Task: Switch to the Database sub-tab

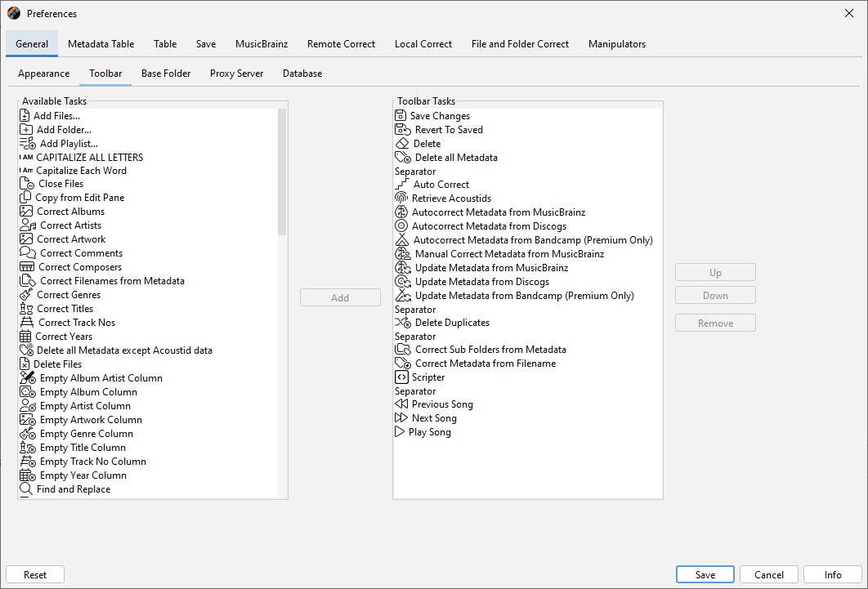Action: pyautogui.click(x=302, y=74)
